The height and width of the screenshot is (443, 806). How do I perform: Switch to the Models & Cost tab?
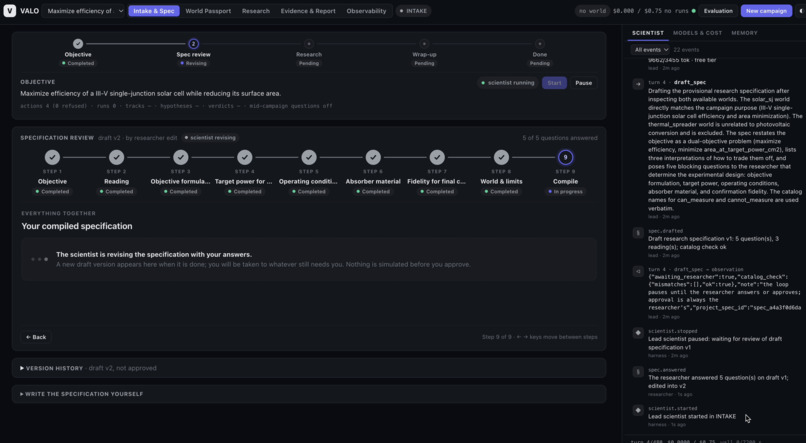coord(697,33)
